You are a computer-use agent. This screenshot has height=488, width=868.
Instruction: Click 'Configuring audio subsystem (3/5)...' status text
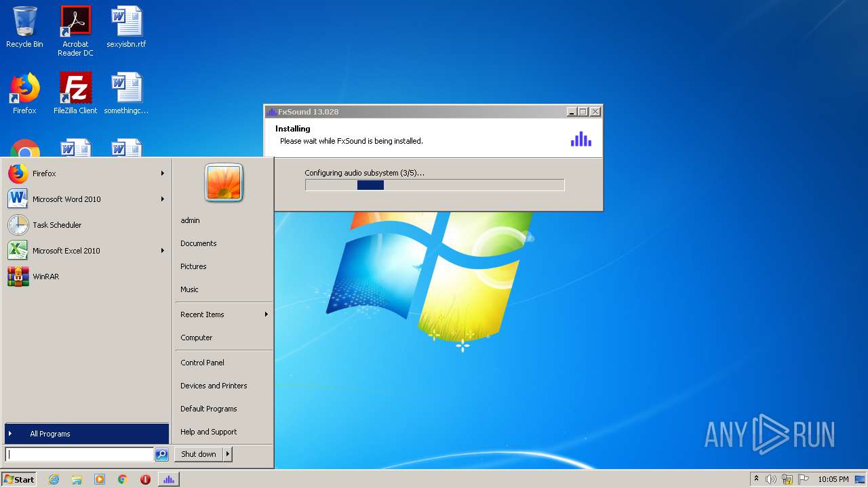click(364, 173)
